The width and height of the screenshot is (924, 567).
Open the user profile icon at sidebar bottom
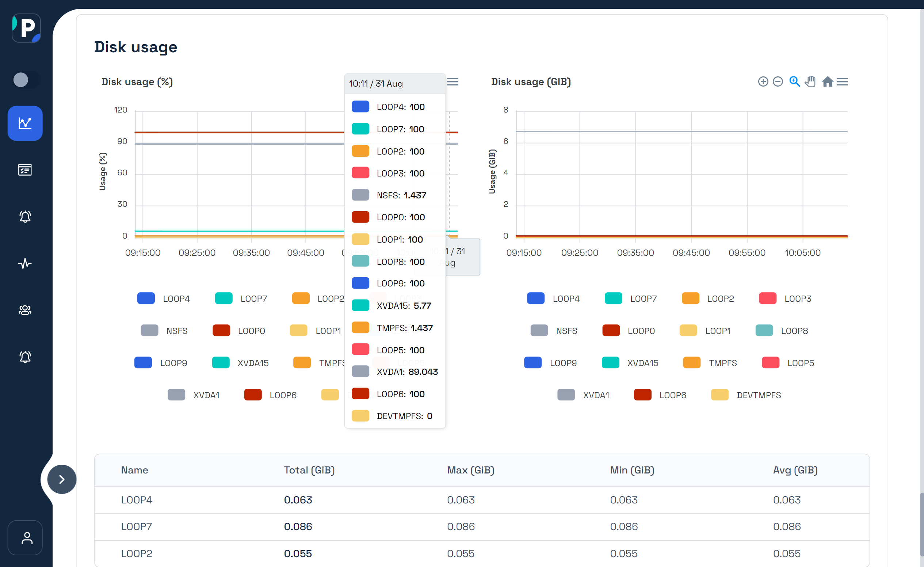25,538
